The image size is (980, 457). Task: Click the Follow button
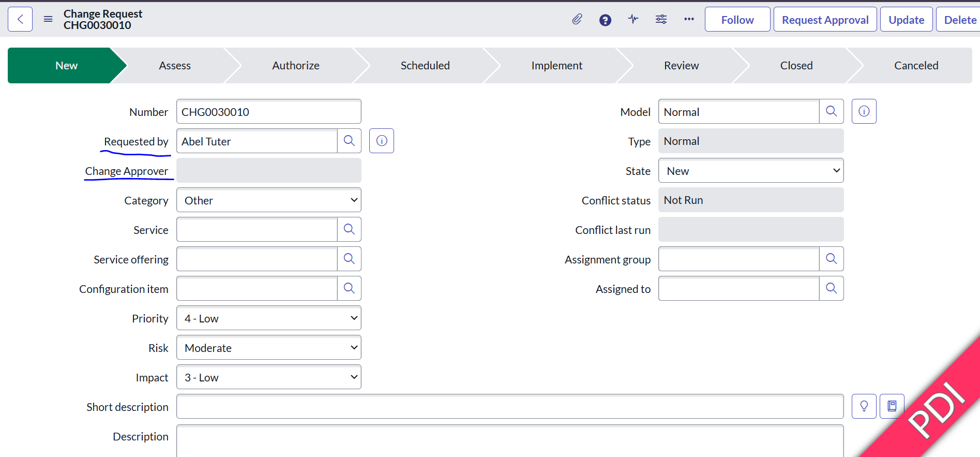pyautogui.click(x=737, y=19)
